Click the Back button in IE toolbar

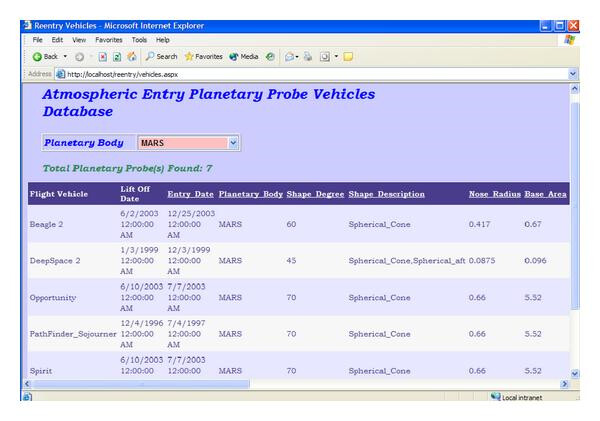45,57
